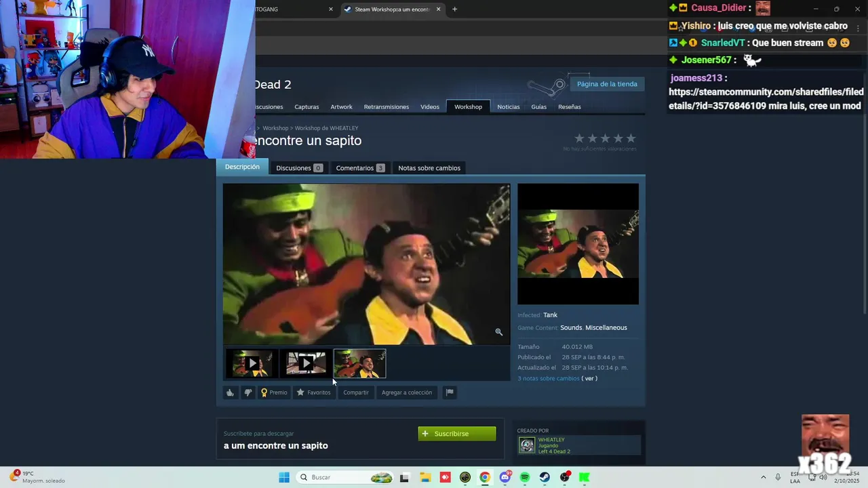This screenshot has width=868, height=488.
Task: Select the Workshop hub tab
Action: [468, 107]
